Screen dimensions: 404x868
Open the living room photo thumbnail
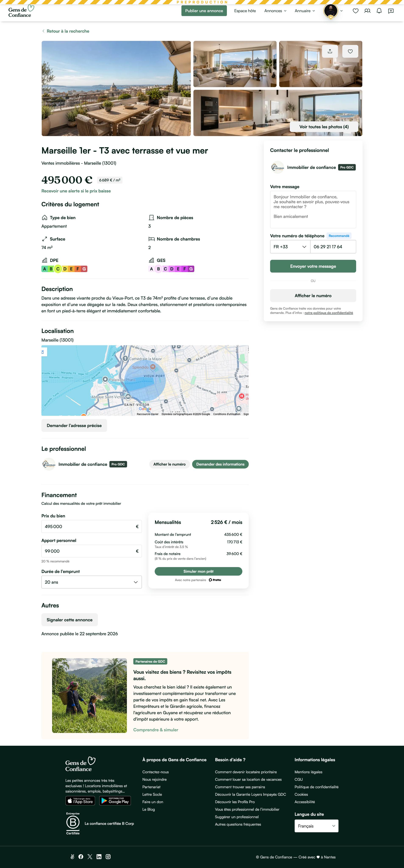point(235,64)
